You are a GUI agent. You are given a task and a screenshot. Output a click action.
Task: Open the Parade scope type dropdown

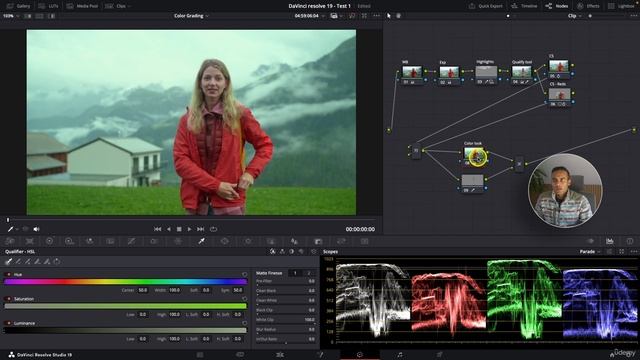point(590,251)
